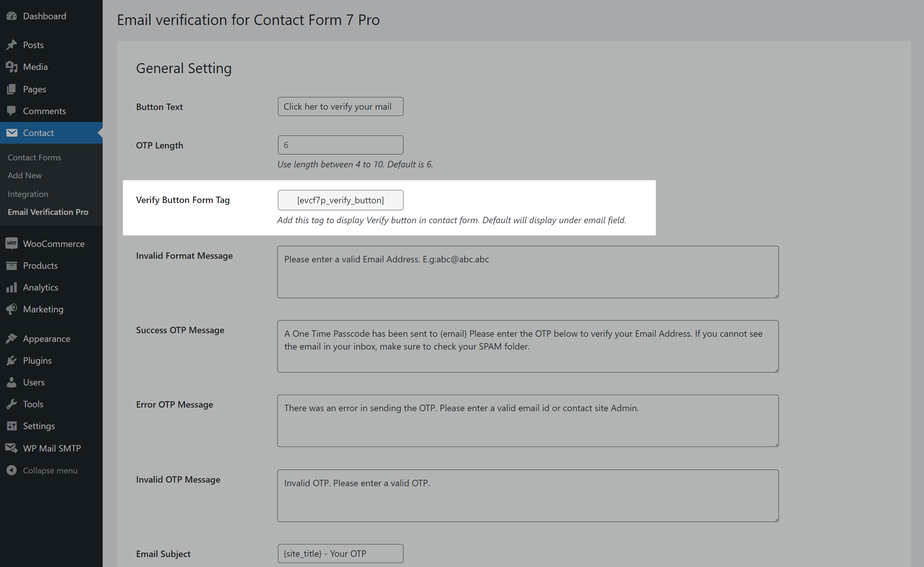The width and height of the screenshot is (924, 567).
Task: Click the Dashboard gauge icon
Action: coord(12,16)
